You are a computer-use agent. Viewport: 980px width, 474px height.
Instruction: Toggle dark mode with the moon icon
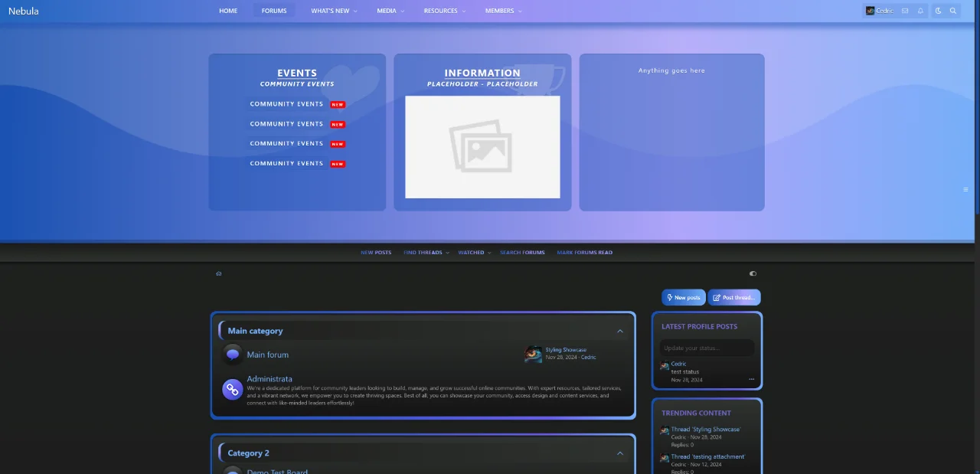coord(938,11)
